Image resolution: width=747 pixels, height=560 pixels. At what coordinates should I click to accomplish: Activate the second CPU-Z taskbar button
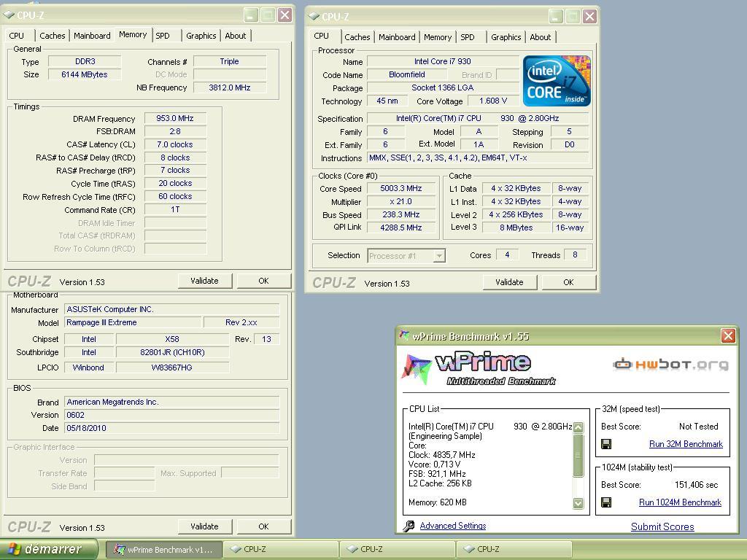pyautogui.click(x=398, y=550)
